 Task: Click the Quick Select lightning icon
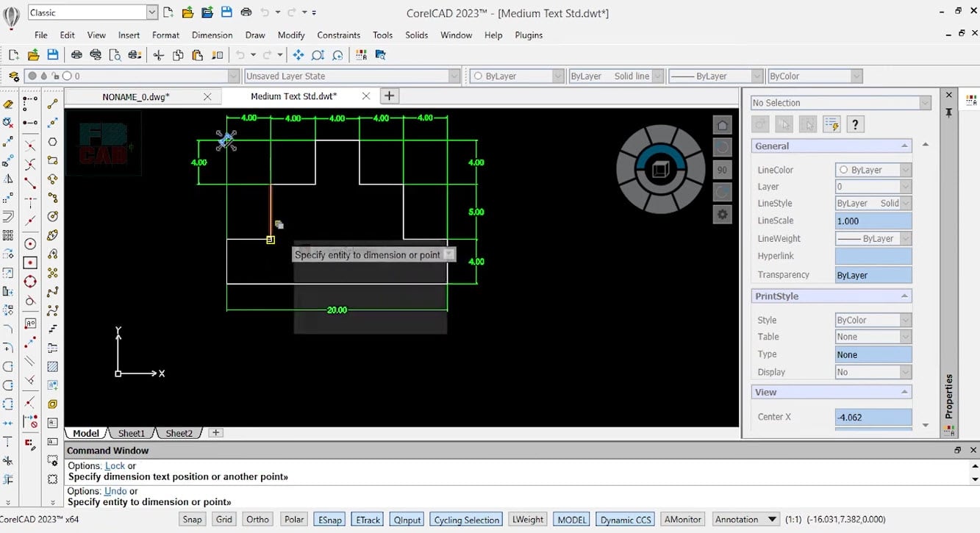(831, 124)
